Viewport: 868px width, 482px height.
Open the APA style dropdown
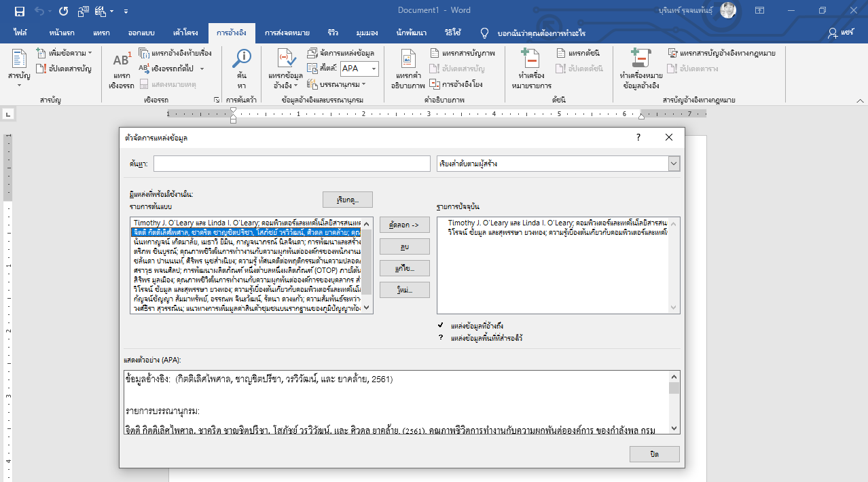coord(374,69)
